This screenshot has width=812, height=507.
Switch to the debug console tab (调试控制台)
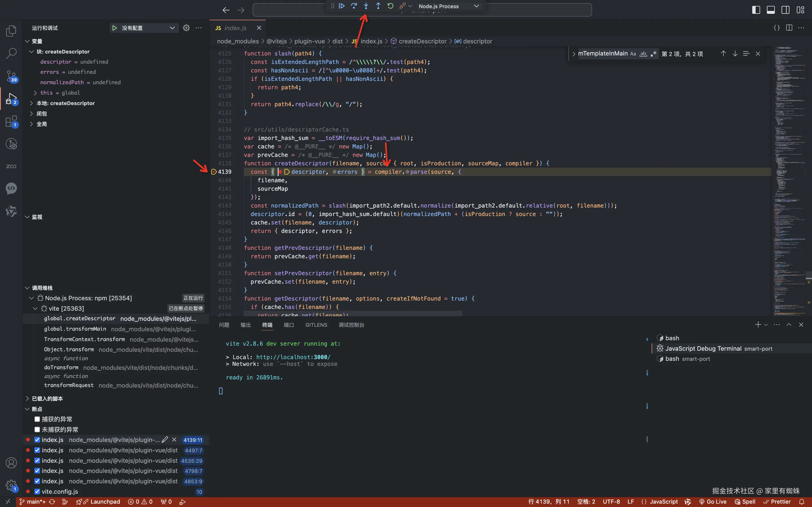[x=351, y=324]
